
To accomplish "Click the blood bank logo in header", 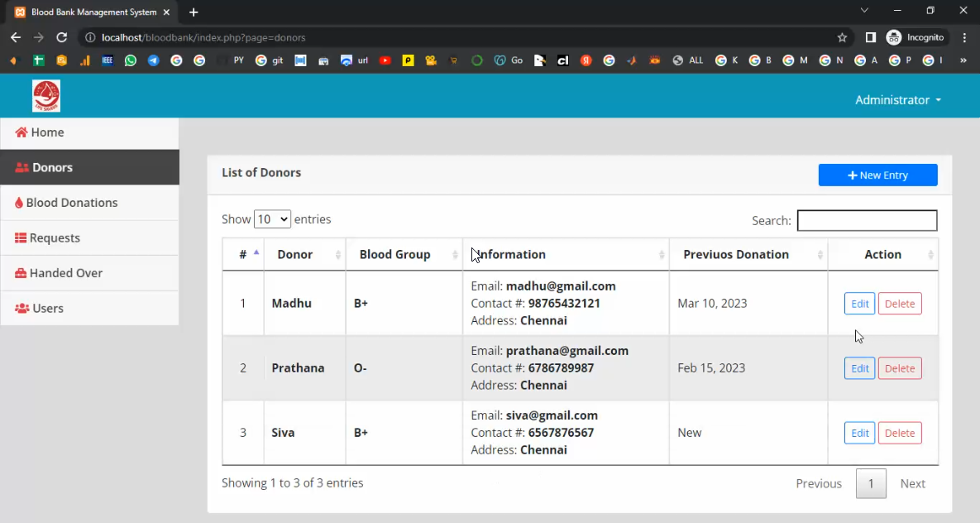I will pyautogui.click(x=46, y=96).
